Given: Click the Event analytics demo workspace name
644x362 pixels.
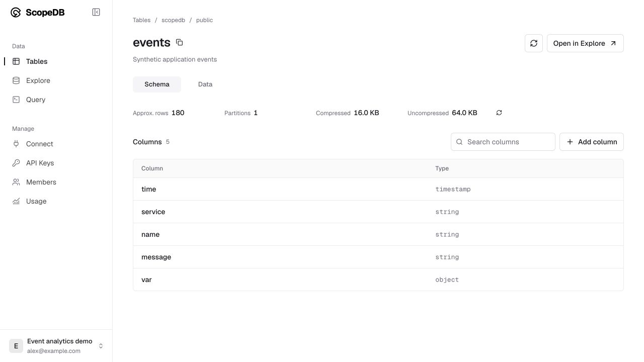Looking at the screenshot, I should click(60, 341).
